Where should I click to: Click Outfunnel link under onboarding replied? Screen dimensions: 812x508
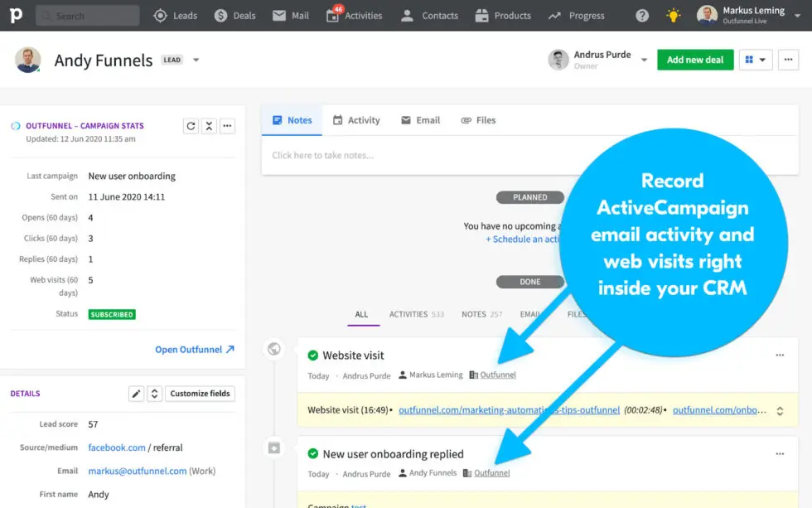click(x=492, y=473)
